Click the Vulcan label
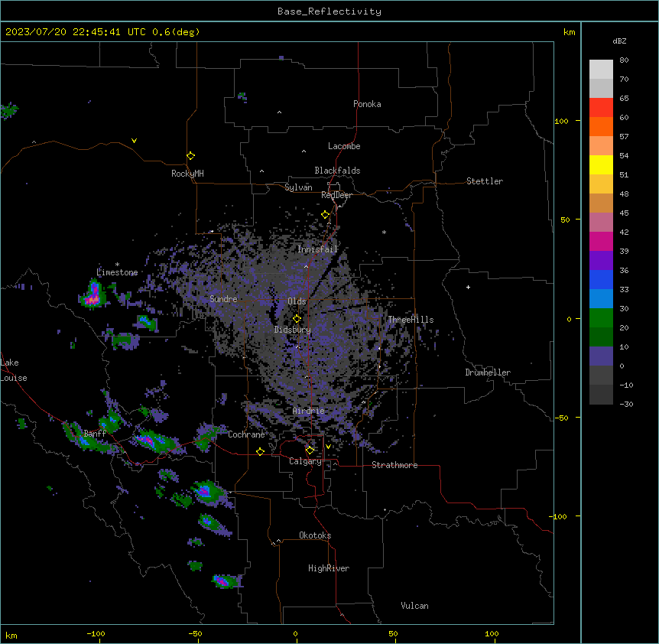The image size is (659, 644). pyautogui.click(x=415, y=606)
